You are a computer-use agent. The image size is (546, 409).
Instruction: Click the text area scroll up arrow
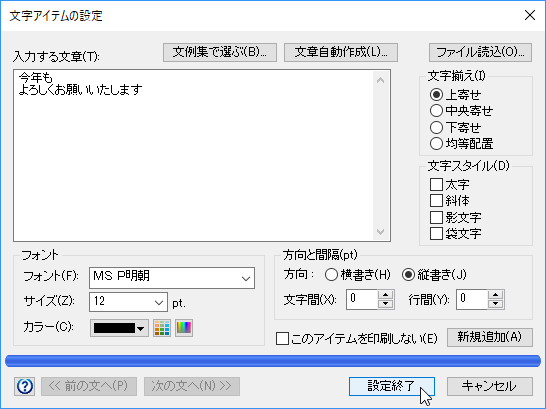pos(381,80)
